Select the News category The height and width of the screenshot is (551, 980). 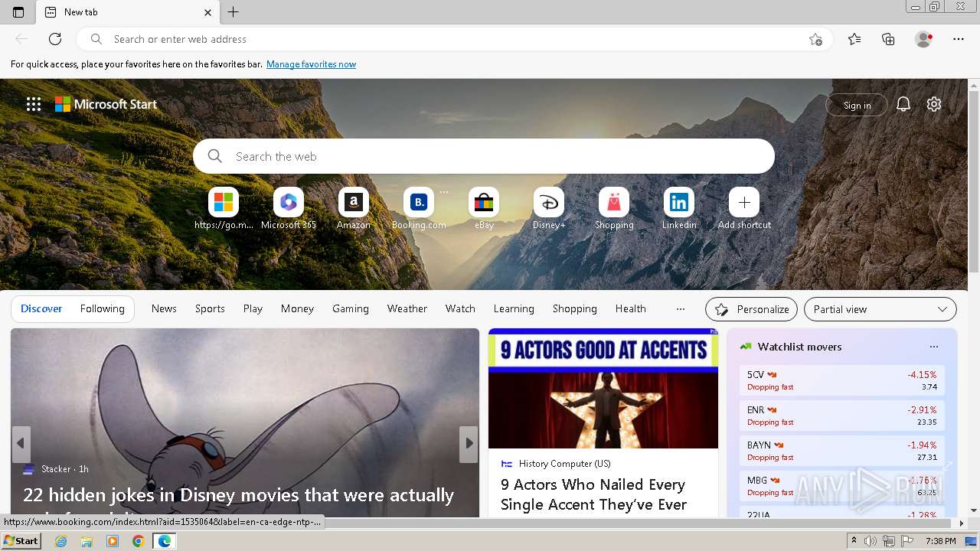click(x=164, y=308)
